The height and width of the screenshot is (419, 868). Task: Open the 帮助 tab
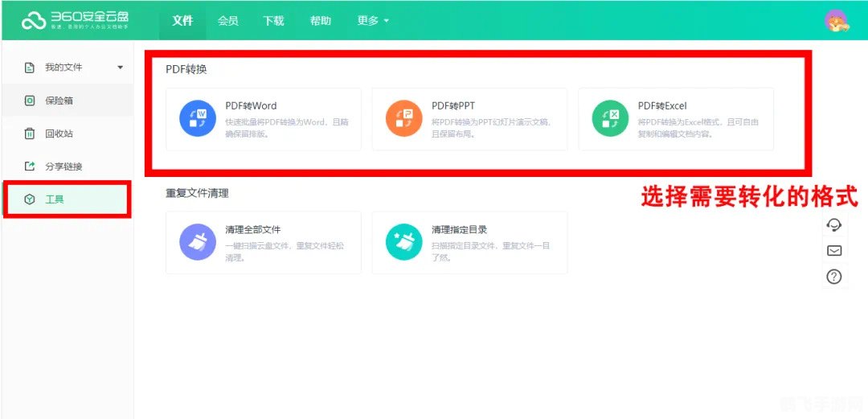tap(321, 20)
